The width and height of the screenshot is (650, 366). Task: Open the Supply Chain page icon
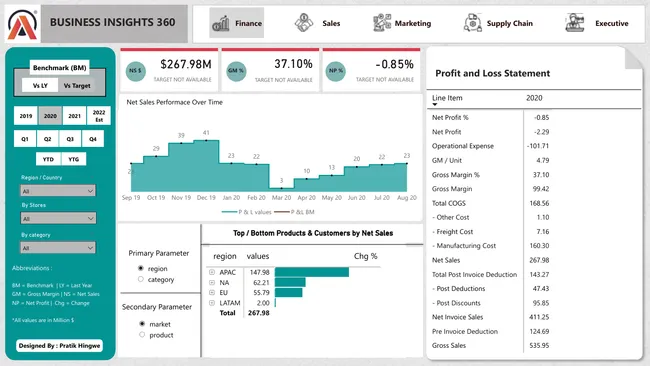(473, 23)
